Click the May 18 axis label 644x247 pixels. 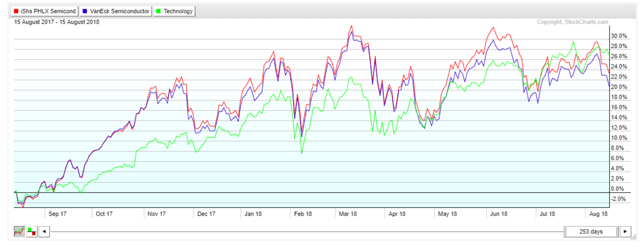pyautogui.click(x=447, y=214)
